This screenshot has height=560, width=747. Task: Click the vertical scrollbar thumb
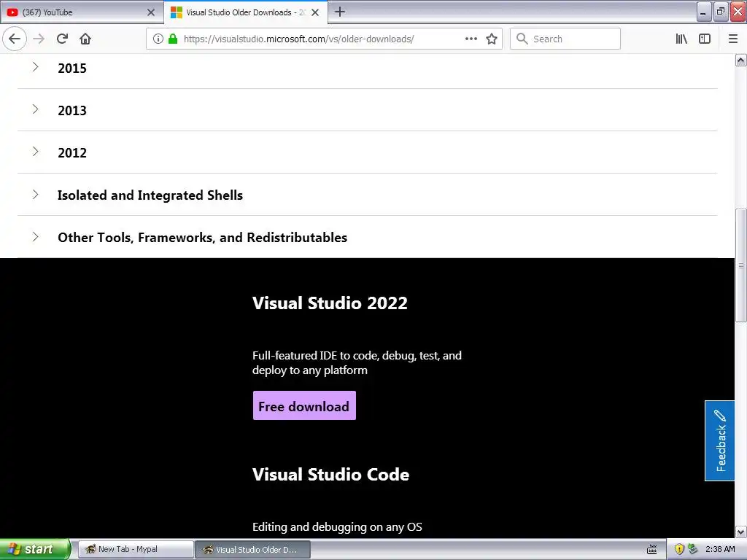pyautogui.click(x=740, y=265)
